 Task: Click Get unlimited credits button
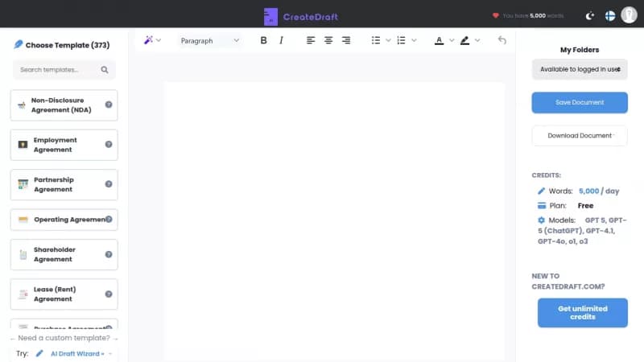click(x=582, y=313)
